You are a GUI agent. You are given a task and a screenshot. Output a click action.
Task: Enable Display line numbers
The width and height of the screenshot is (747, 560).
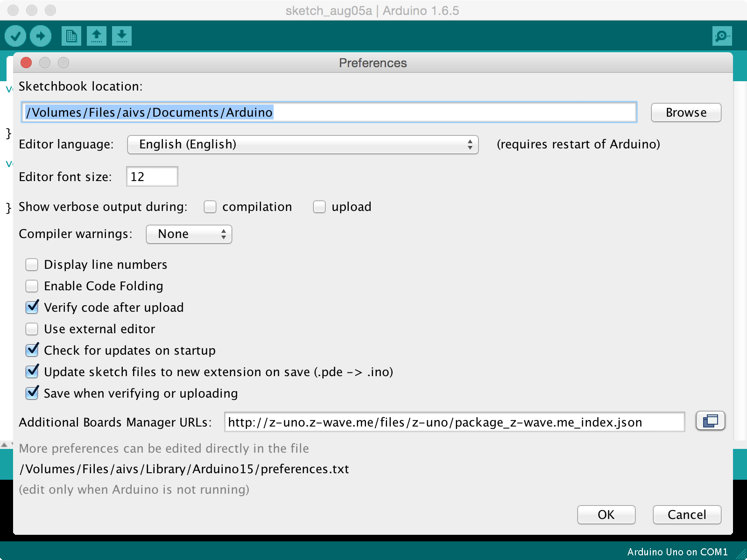coord(32,265)
